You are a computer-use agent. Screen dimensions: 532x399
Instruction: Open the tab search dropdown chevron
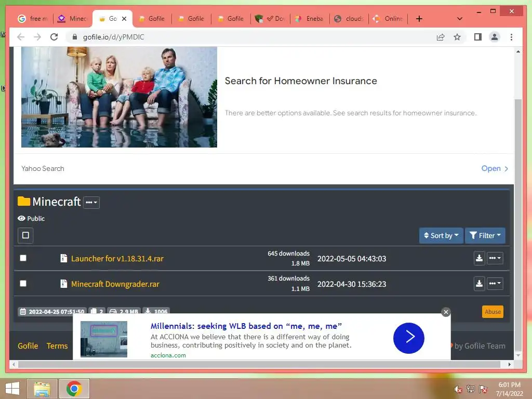pyautogui.click(x=460, y=19)
